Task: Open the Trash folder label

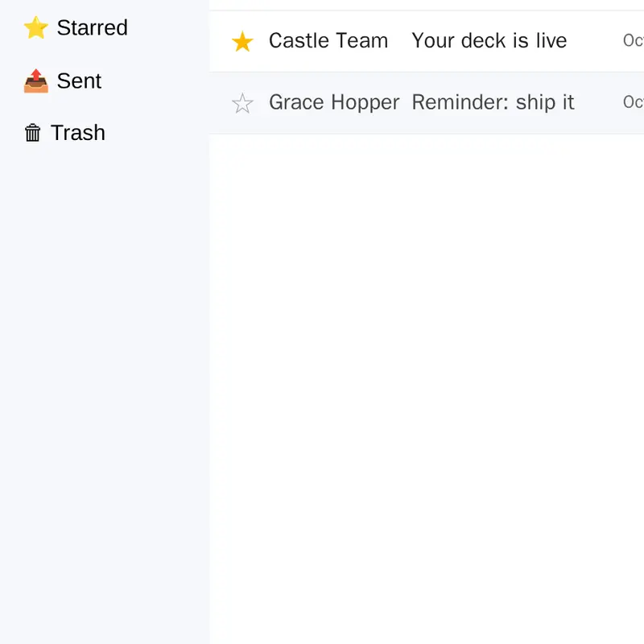Action: coord(77,133)
